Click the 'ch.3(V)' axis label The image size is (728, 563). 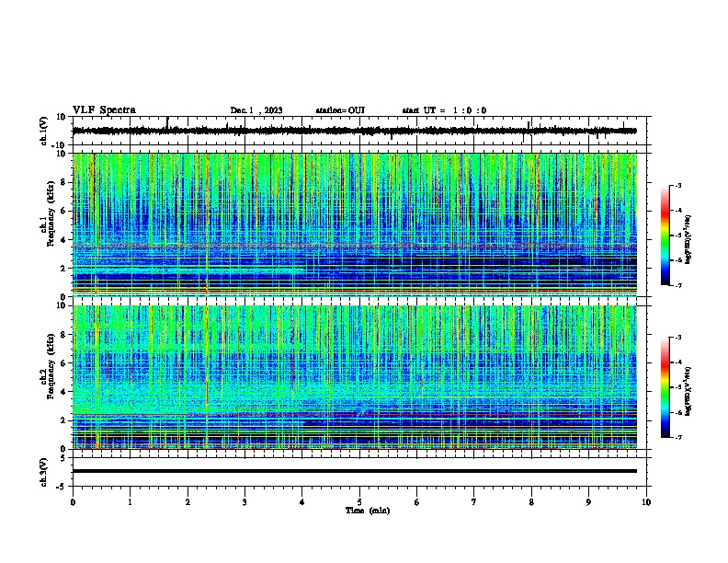point(44,472)
